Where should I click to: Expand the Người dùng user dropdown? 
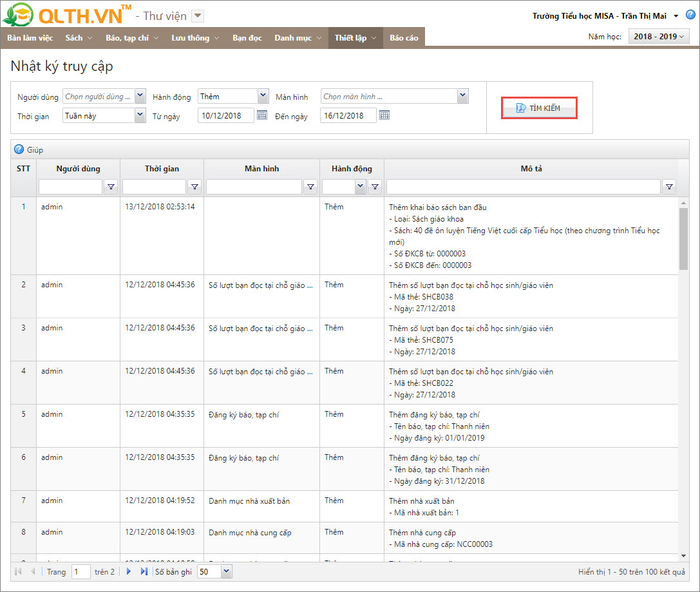[140, 97]
